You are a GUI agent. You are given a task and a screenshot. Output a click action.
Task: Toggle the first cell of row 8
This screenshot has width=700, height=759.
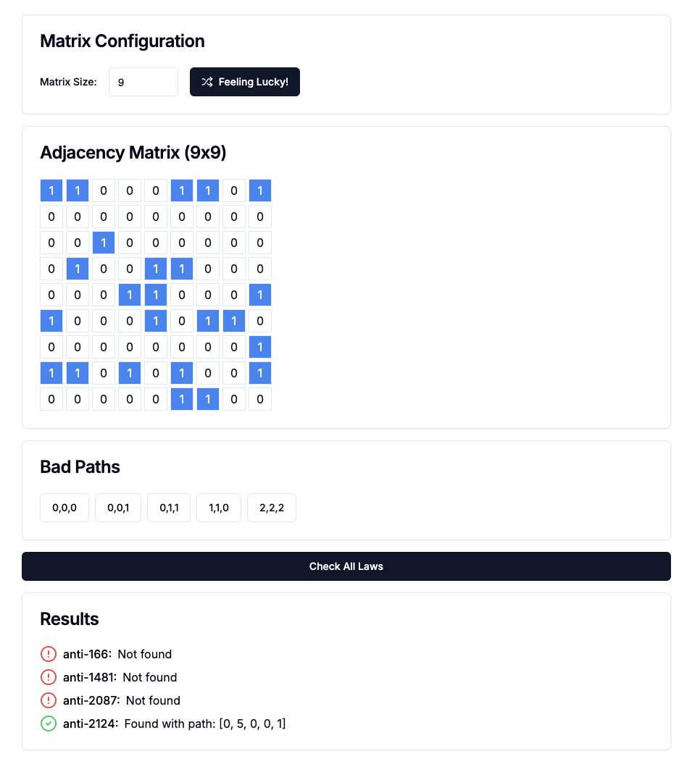pos(51,373)
